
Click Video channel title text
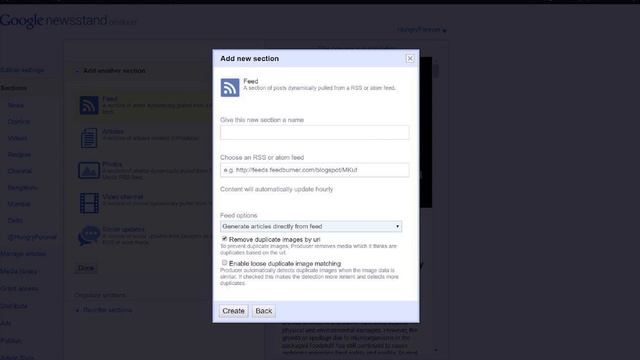pyautogui.click(x=122, y=196)
